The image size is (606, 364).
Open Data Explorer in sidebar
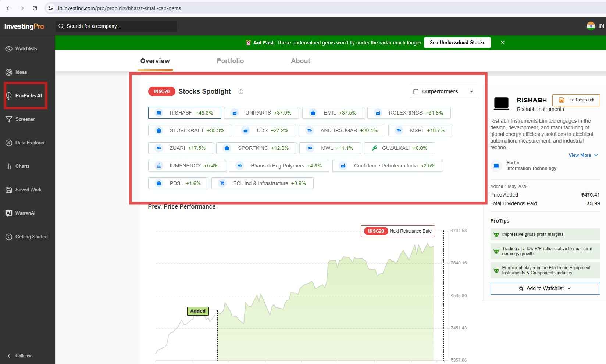[x=25, y=143]
